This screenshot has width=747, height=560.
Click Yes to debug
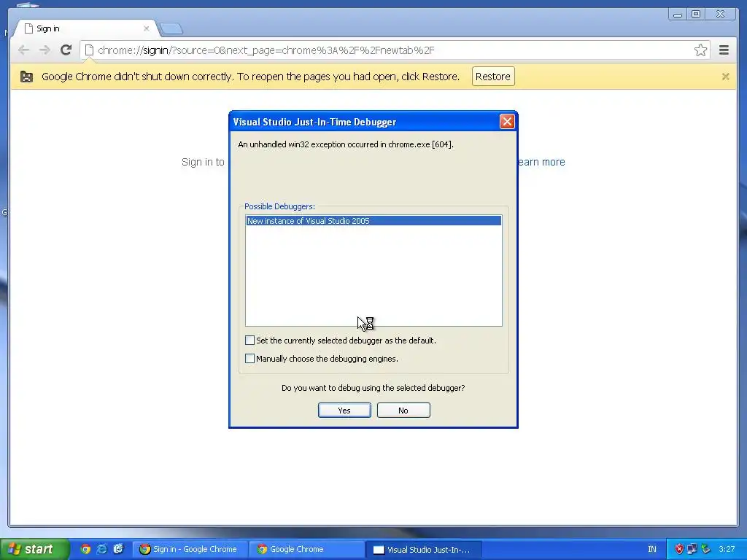coord(344,410)
